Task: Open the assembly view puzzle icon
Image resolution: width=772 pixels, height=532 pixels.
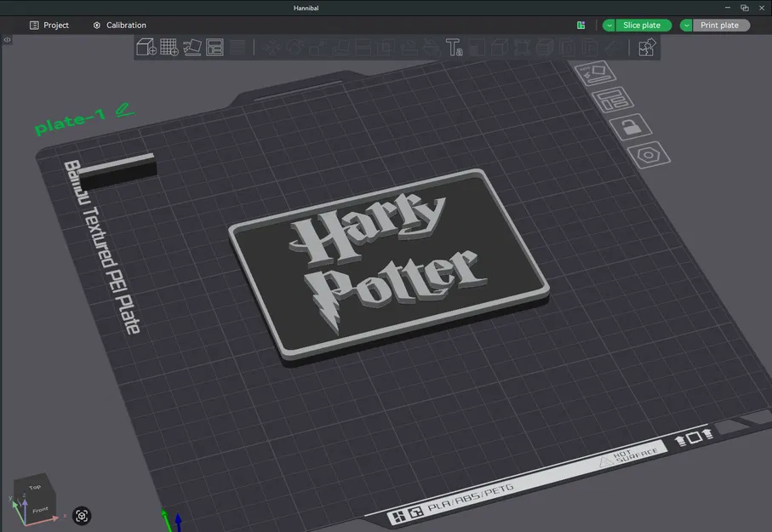Action: pyautogui.click(x=645, y=47)
